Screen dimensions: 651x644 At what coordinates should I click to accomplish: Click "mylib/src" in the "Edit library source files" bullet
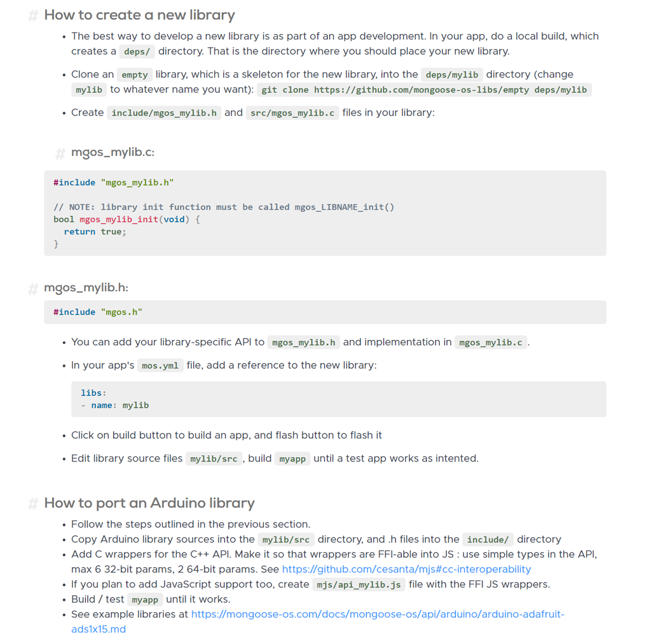pos(214,459)
